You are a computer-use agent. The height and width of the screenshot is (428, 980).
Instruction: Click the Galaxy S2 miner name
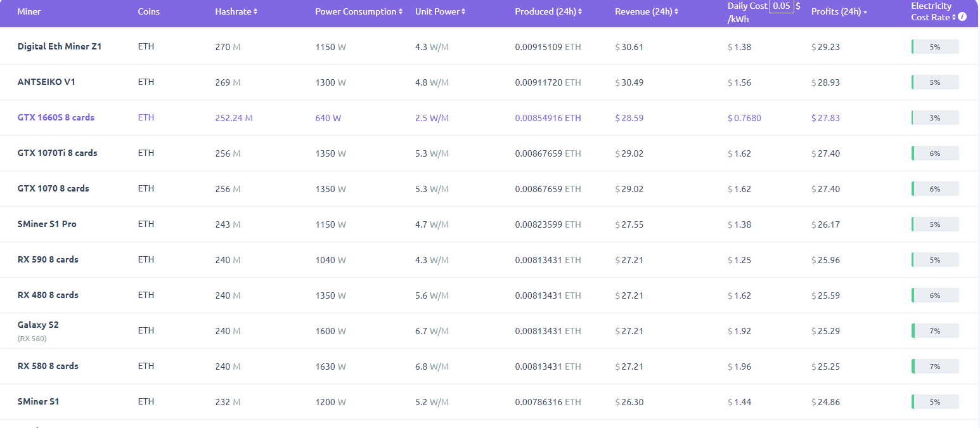tap(38, 325)
